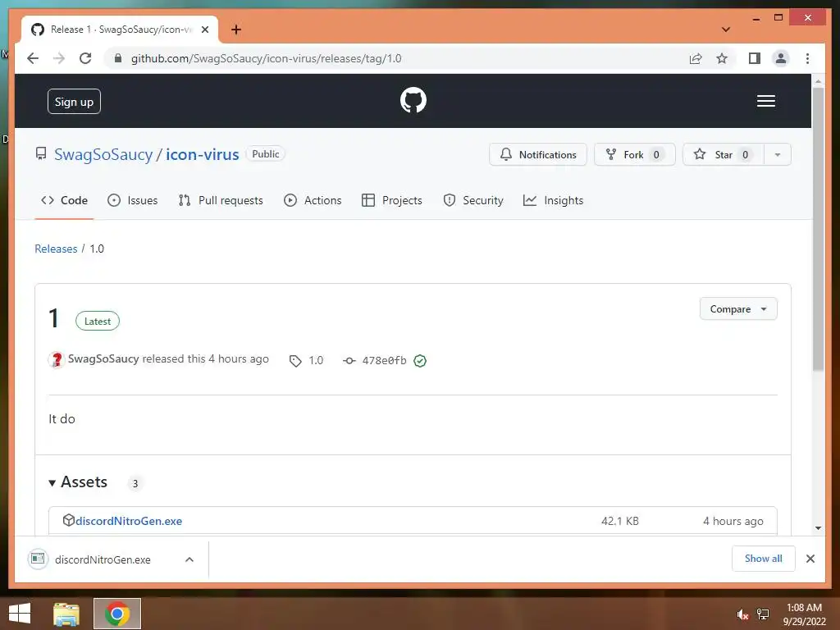Open a new tab with plus button
Screen dimensions: 840x630
click(x=235, y=30)
